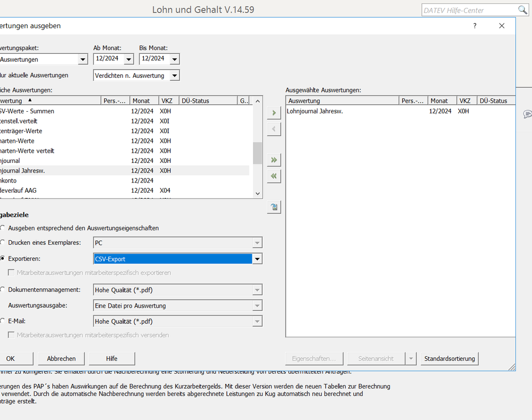Sort left list by DÜ-Status column header
The height and width of the screenshot is (420, 532).
coord(208,101)
